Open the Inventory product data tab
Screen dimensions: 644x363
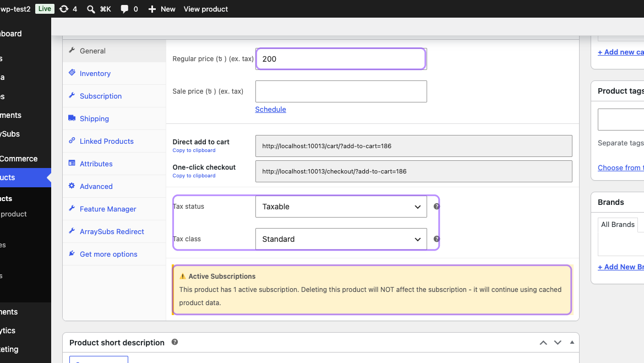[114, 74]
